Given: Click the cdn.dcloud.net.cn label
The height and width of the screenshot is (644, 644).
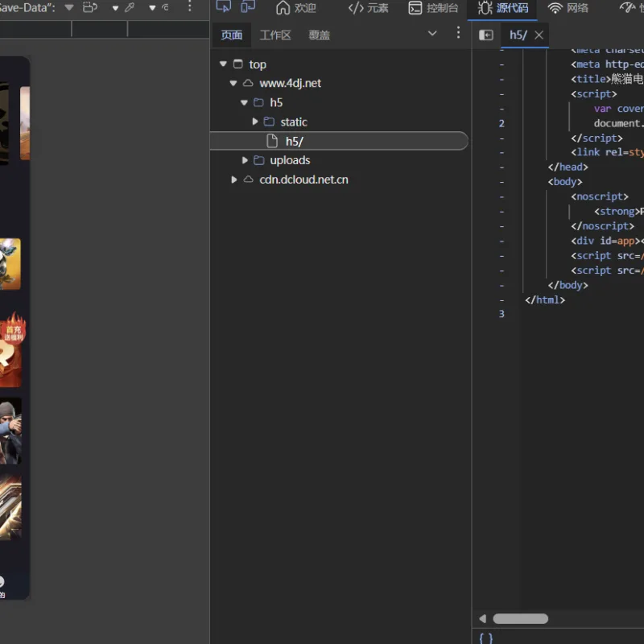Looking at the screenshot, I should [x=303, y=180].
